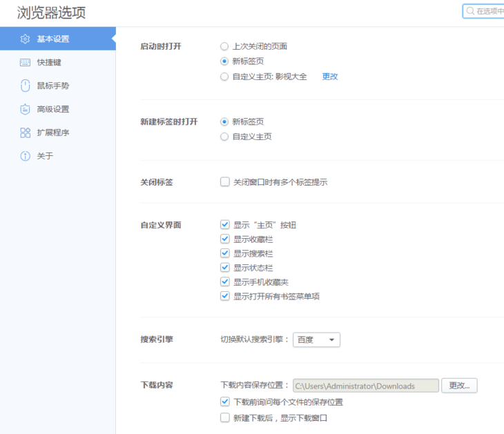Click the download path field C:\Users\Administrator\Downloads

pos(366,386)
